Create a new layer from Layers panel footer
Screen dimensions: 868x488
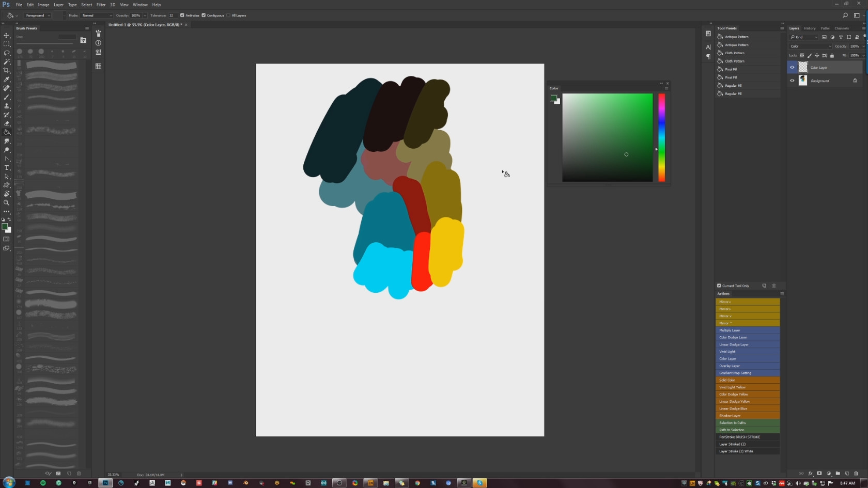847,473
